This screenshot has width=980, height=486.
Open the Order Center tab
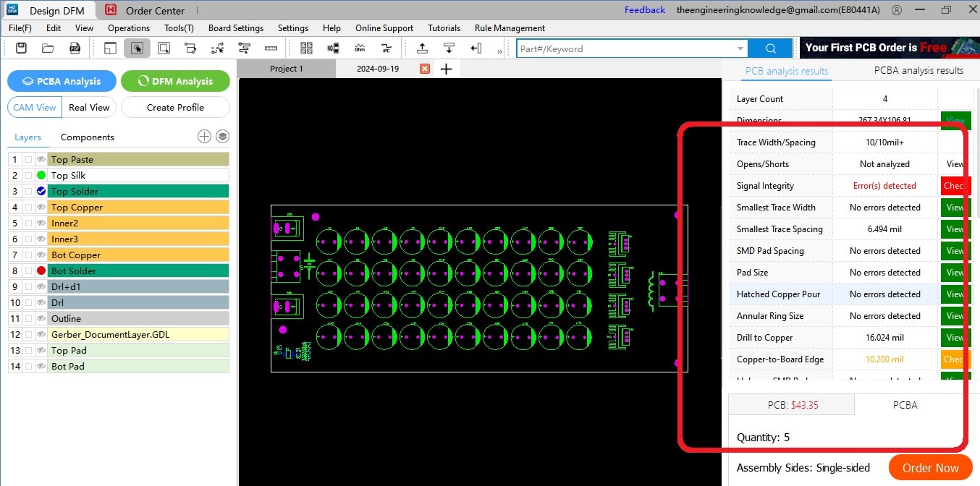coord(155,10)
